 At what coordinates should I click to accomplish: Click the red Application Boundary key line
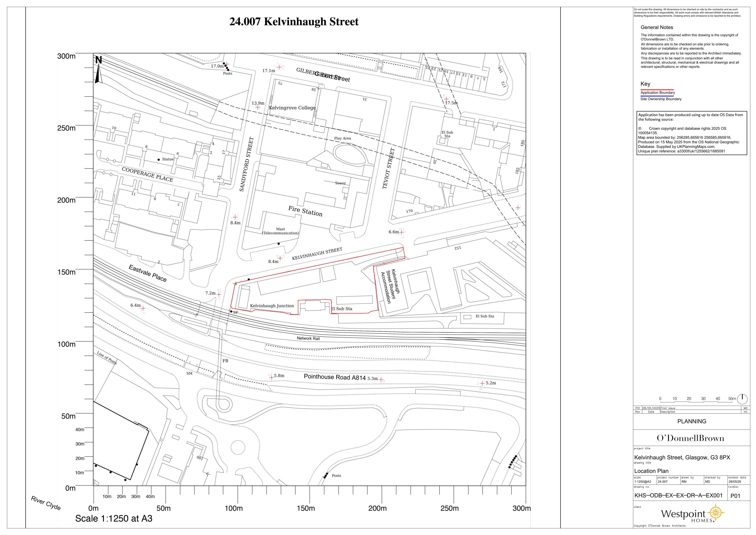[657, 90]
